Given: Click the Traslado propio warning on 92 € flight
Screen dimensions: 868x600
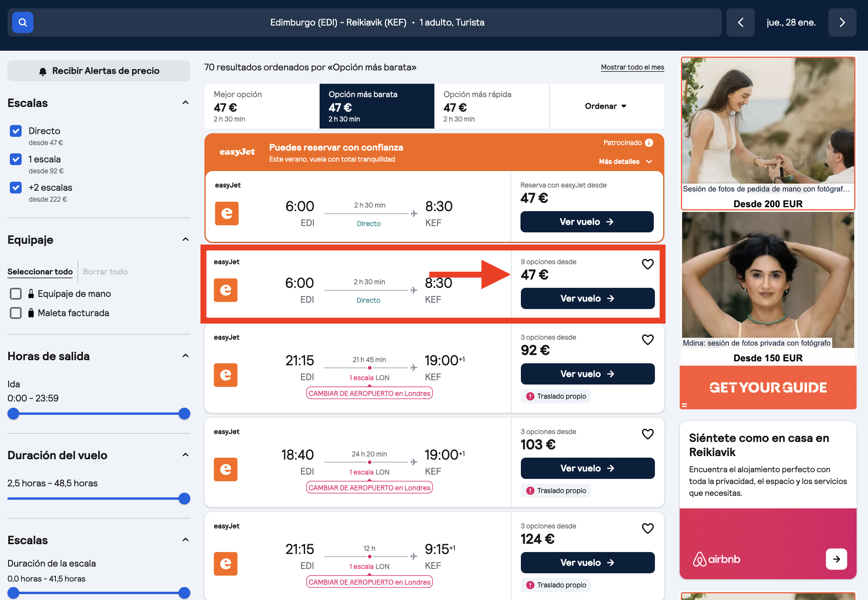Looking at the screenshot, I should click(556, 396).
